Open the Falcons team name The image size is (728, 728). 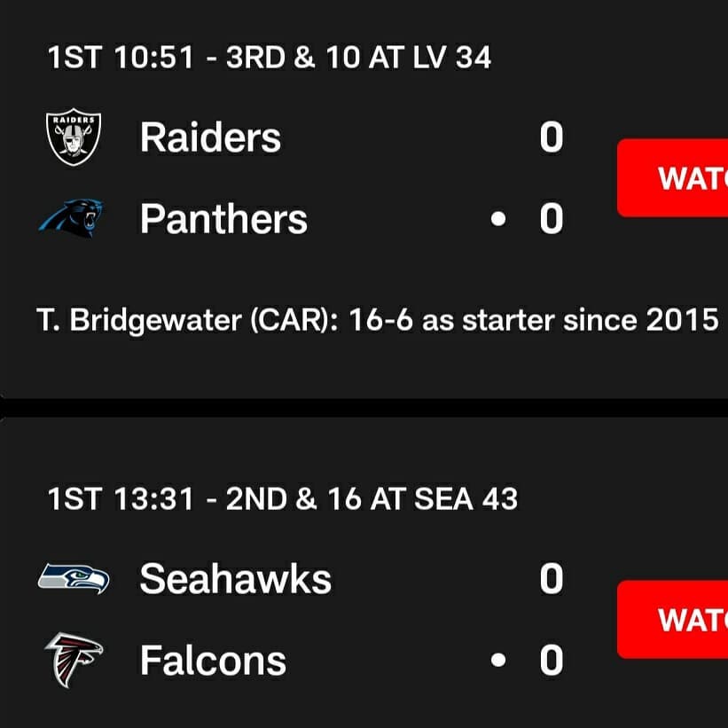(213, 661)
